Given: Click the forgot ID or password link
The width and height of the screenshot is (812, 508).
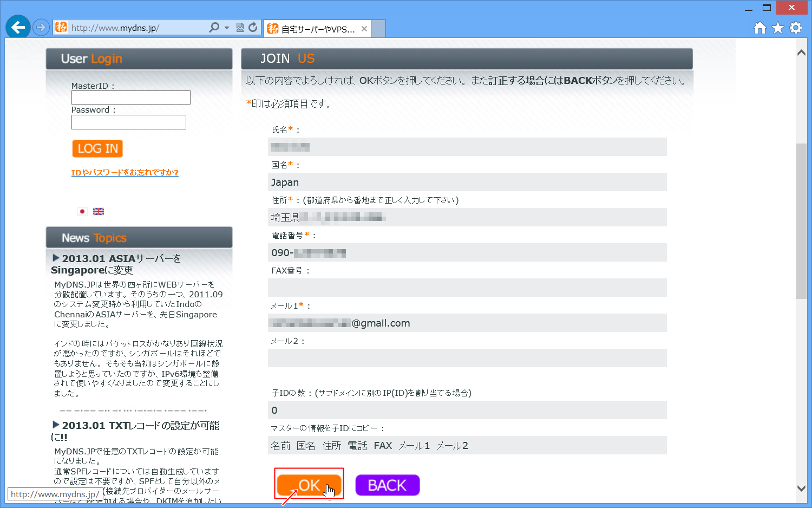Looking at the screenshot, I should 125,173.
